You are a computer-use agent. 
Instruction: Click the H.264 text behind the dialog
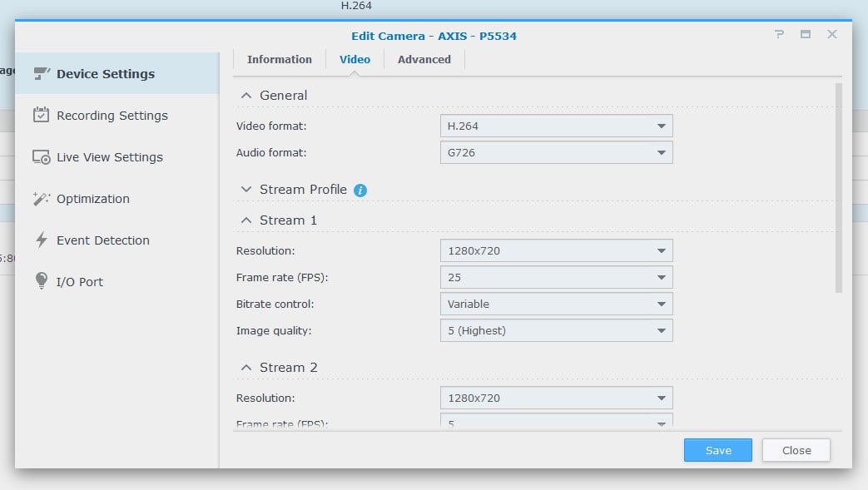(x=356, y=6)
